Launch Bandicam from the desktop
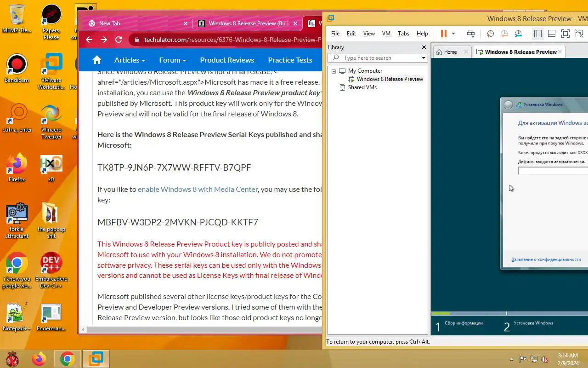 (x=17, y=69)
